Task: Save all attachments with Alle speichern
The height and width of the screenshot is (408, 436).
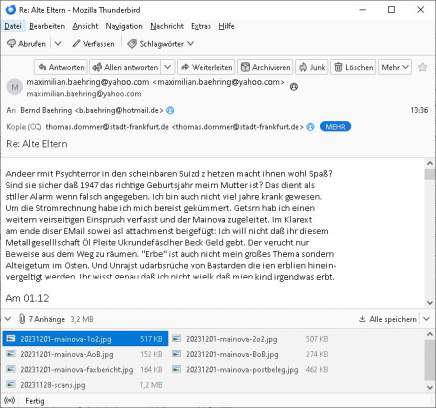Action: 388,319
